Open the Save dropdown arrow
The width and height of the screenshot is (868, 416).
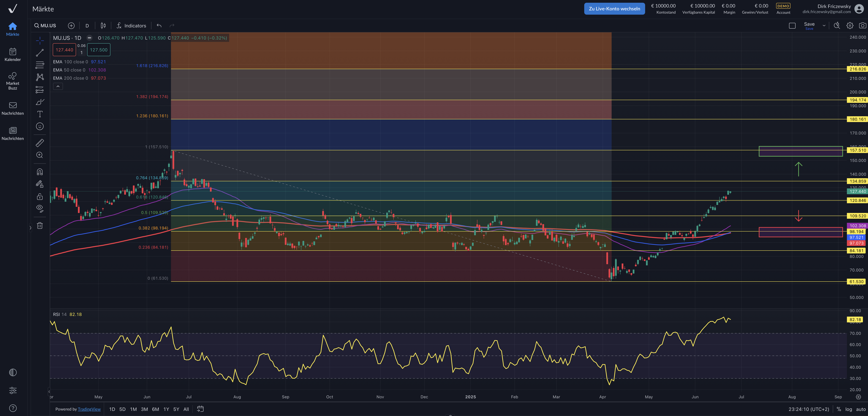(824, 26)
